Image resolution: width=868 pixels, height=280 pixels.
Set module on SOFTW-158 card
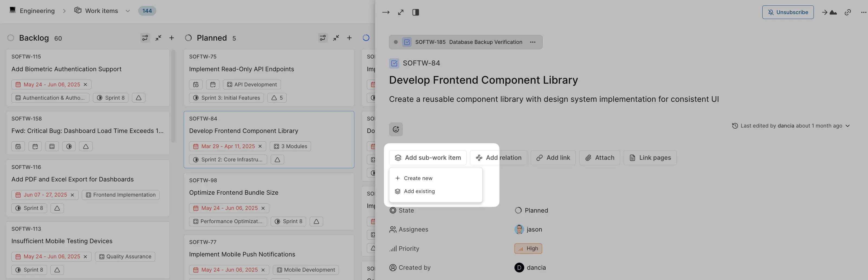tap(52, 146)
